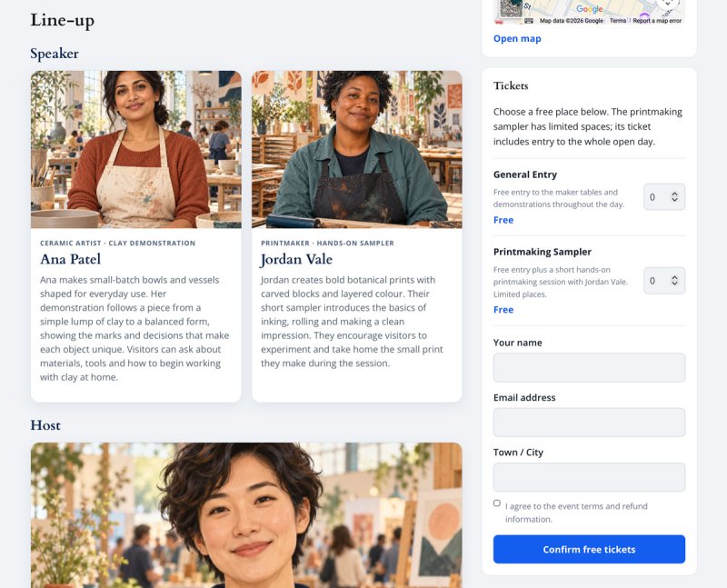Image resolution: width=727 pixels, height=588 pixels.
Task: Click Jordan Vale's speaker photo
Action: pyautogui.click(x=357, y=149)
